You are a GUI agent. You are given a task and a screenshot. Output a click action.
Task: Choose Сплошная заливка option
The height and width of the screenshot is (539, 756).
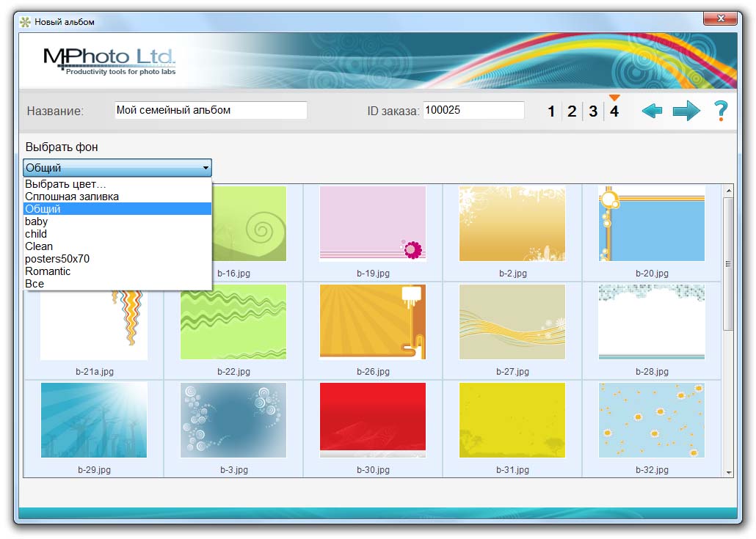tap(117, 197)
